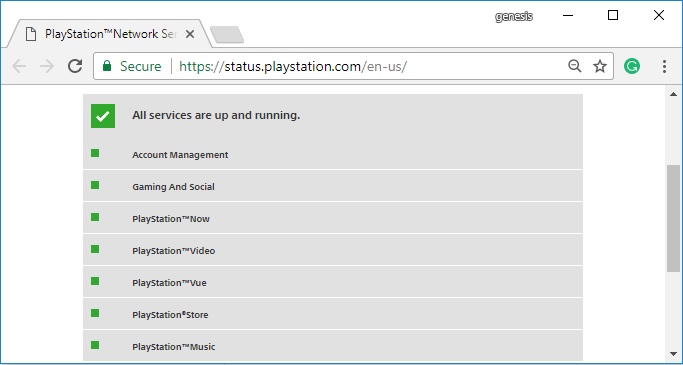Viewport: 683px width, 365px height.
Task: Click PlayStation Music green status square
Action: click(x=95, y=345)
